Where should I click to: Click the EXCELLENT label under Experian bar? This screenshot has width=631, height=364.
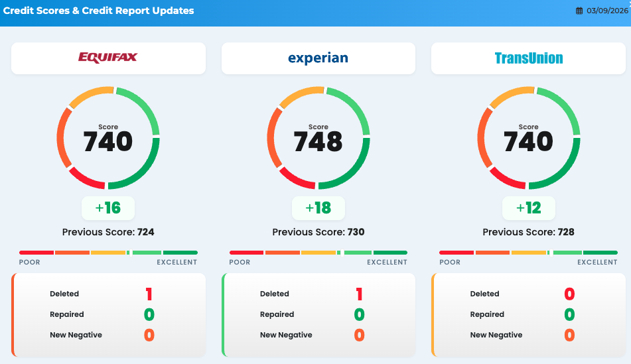(387, 263)
